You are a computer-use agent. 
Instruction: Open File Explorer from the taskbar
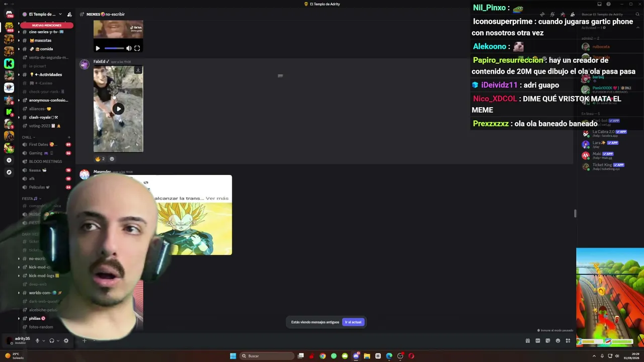click(367, 356)
